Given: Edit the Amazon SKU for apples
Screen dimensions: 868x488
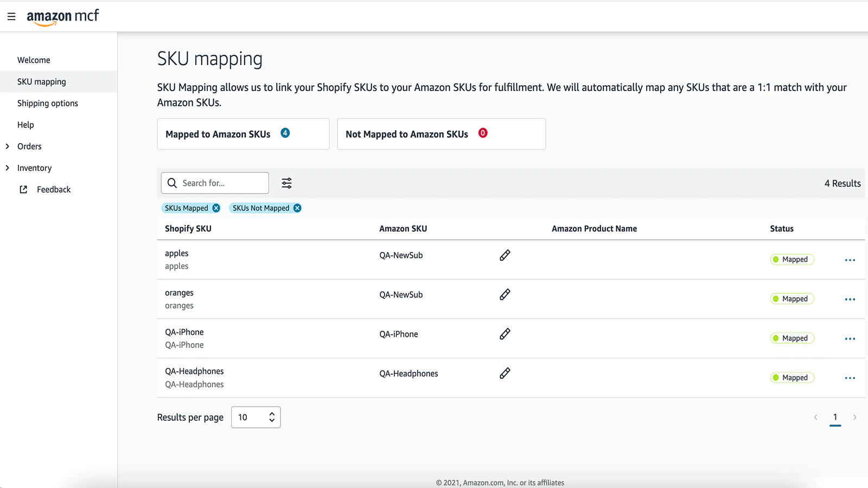Looking at the screenshot, I should (x=505, y=255).
